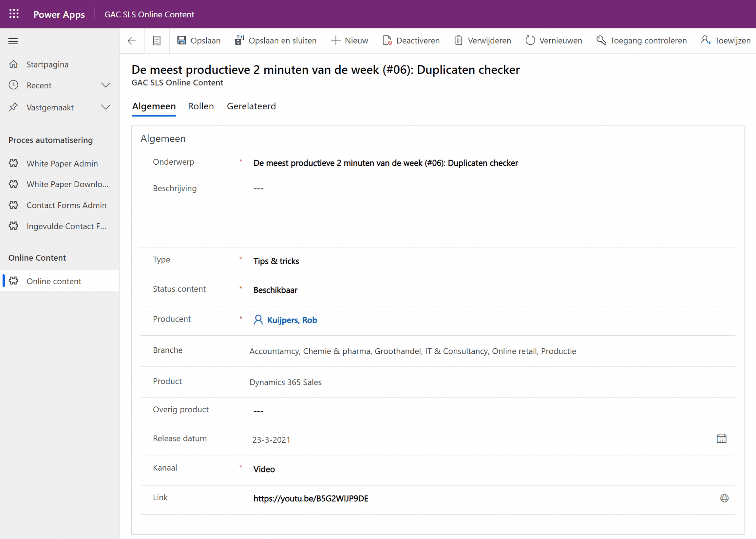Click the Overig product field
This screenshot has height=539, width=756.
pyautogui.click(x=491, y=411)
